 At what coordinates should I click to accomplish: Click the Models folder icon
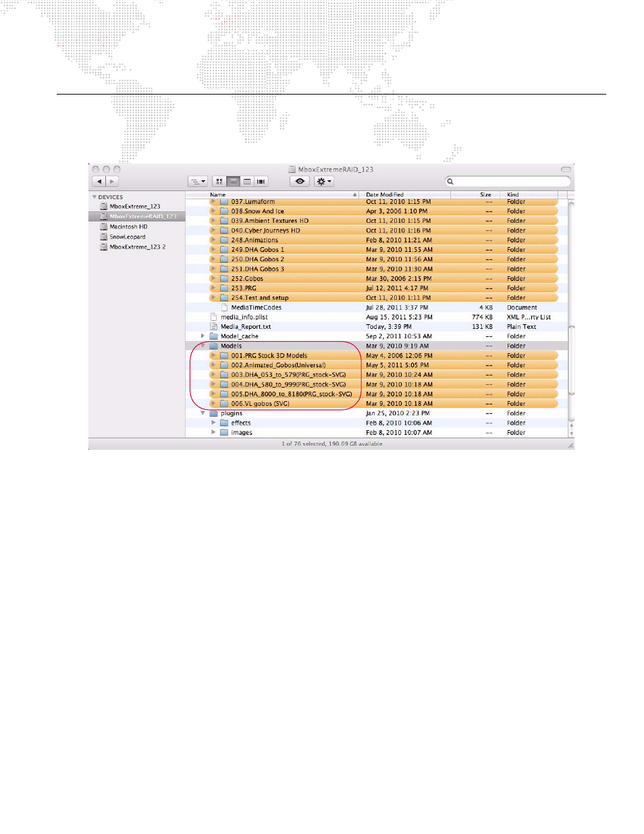(x=213, y=346)
